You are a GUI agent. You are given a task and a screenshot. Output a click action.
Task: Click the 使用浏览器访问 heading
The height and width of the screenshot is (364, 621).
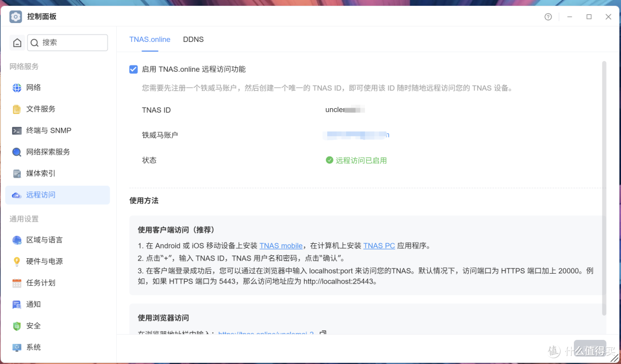pyautogui.click(x=163, y=318)
